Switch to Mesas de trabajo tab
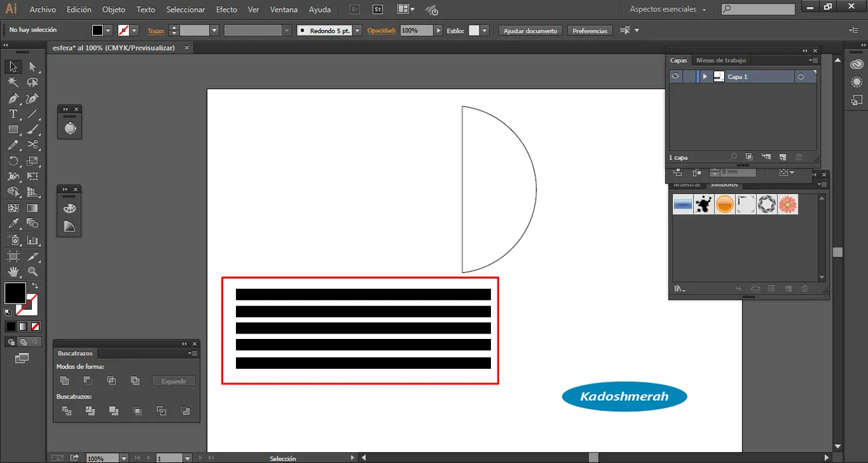 coord(721,60)
